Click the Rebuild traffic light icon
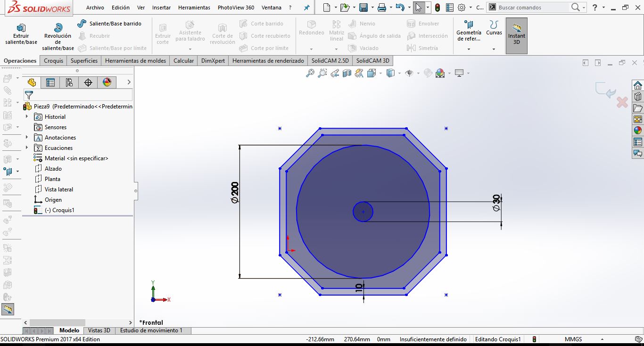Screen dimensions: 644x346 pyautogui.click(x=438, y=8)
